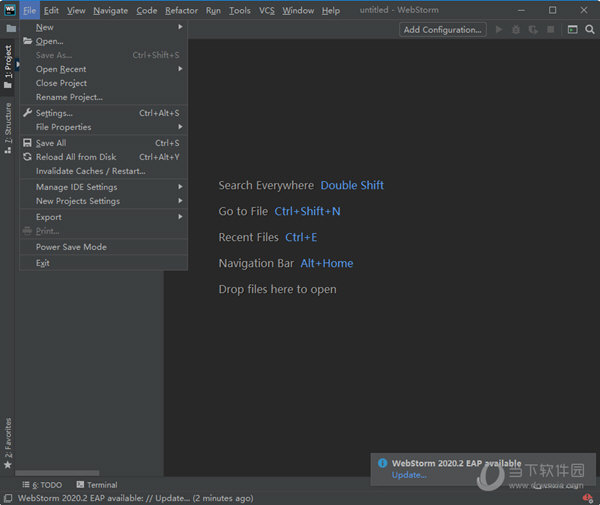Open the Navigate menu
This screenshot has width=600, height=505.
111,10
